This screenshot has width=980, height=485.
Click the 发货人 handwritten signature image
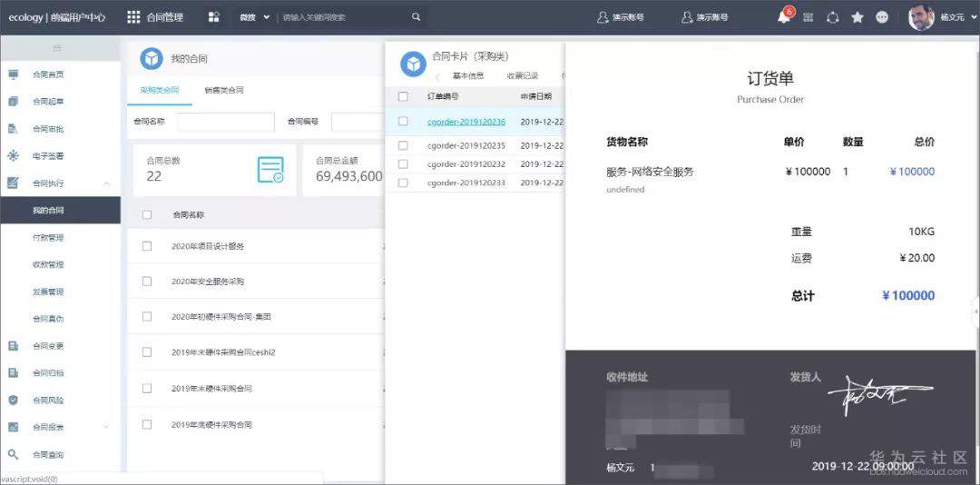click(881, 397)
